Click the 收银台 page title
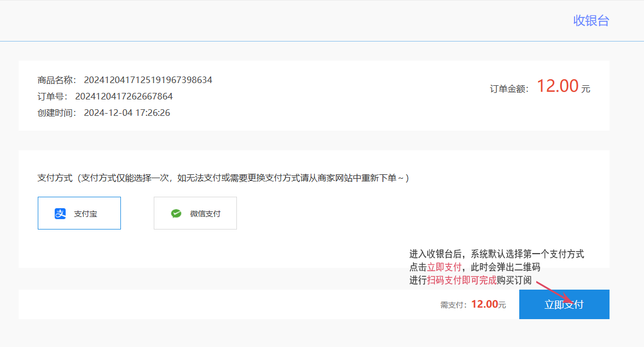The image size is (644, 347). (x=591, y=21)
